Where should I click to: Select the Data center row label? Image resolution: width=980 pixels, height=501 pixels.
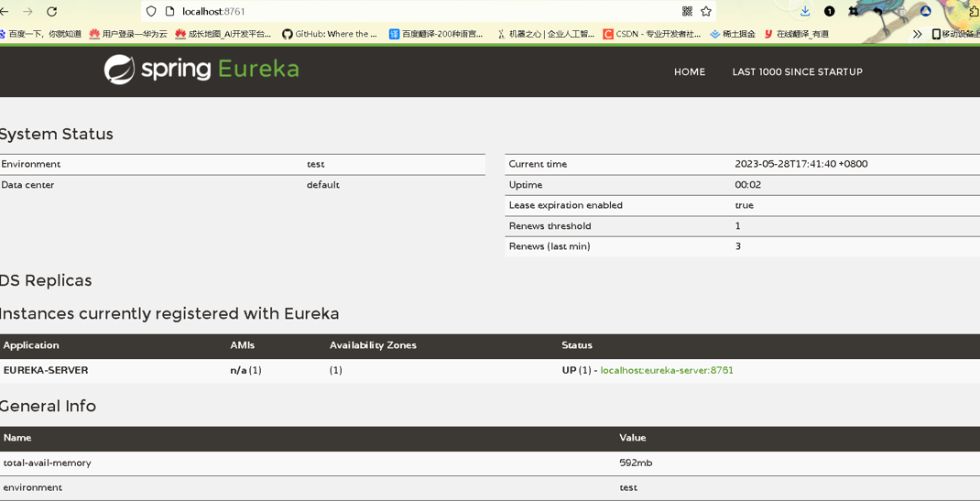click(27, 185)
